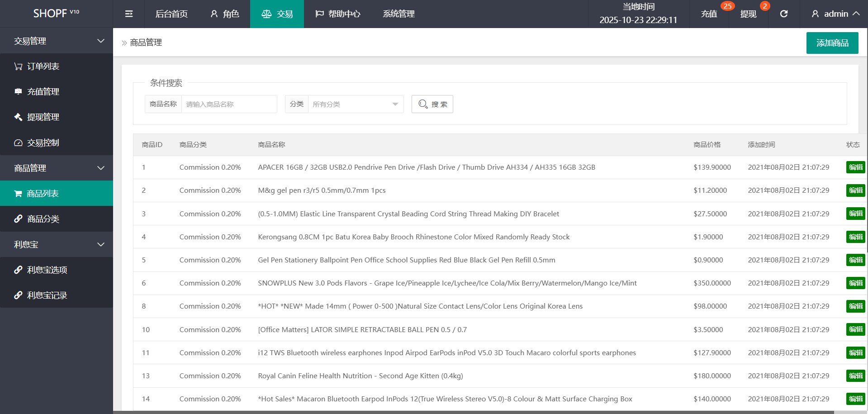The image size is (868, 414).
Task: Open the order list cart icon item
Action: (43, 67)
